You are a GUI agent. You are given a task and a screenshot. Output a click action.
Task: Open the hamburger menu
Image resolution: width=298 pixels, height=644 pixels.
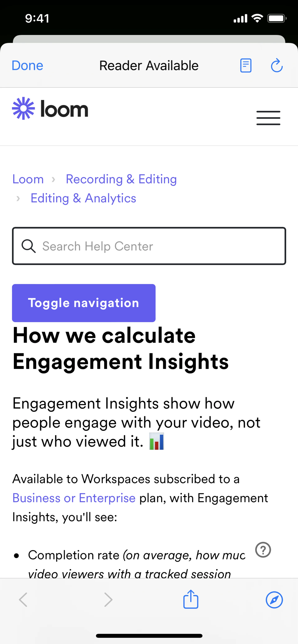(268, 118)
